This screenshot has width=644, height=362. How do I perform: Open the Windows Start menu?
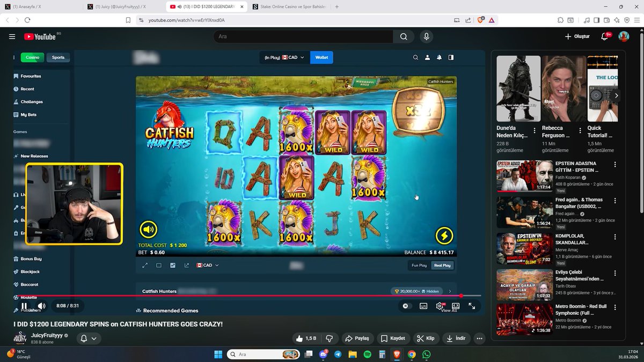[x=218, y=354]
